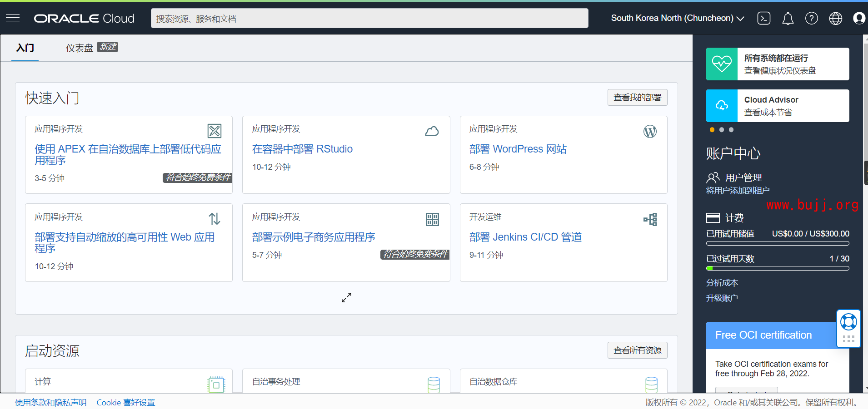868x409 pixels.
Task: Click the 已过试用天数 progress bar
Action: pos(777,268)
